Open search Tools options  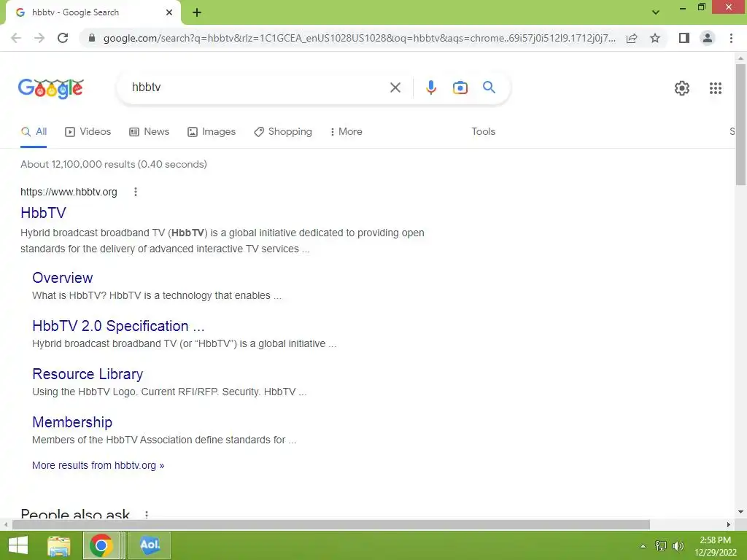483,131
